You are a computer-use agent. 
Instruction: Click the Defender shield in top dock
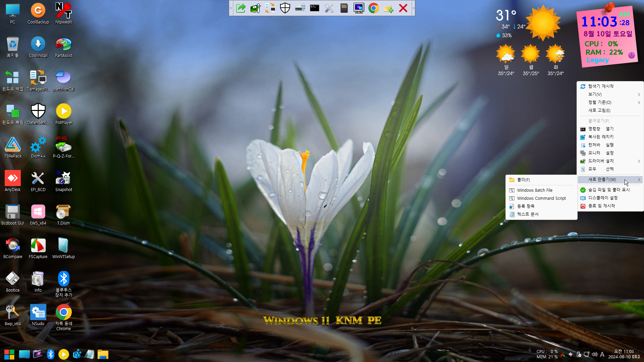(285, 8)
